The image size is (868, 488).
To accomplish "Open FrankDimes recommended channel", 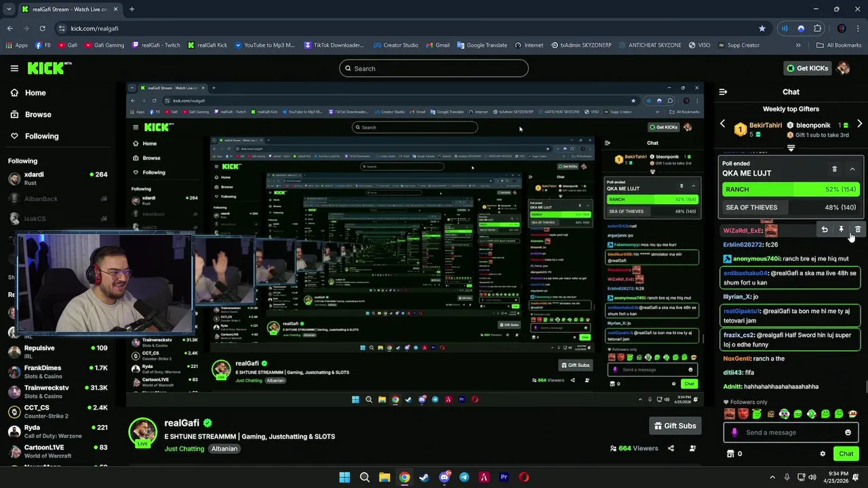I will coord(58,371).
